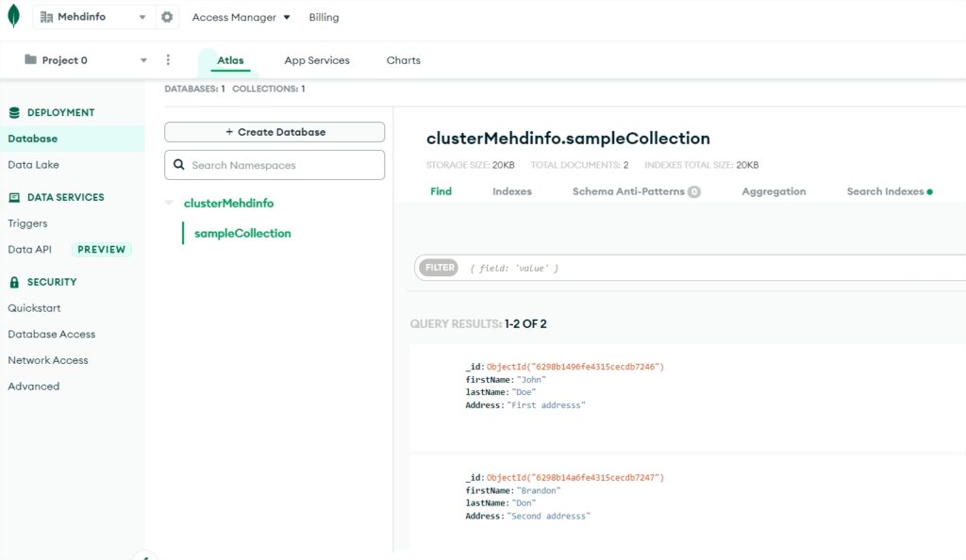Click the Data Services icon
Viewport: 966px width, 560px height.
point(14,198)
